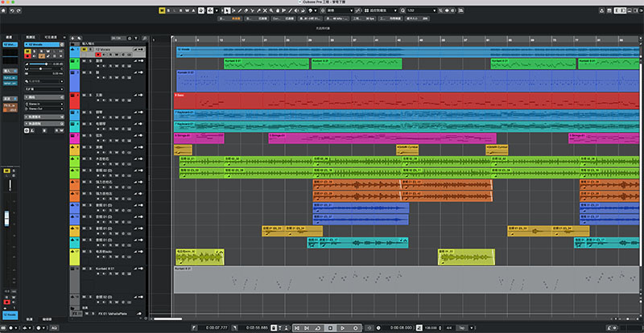Open the track list search magnifier
The image size is (644, 333).
click(145, 38)
